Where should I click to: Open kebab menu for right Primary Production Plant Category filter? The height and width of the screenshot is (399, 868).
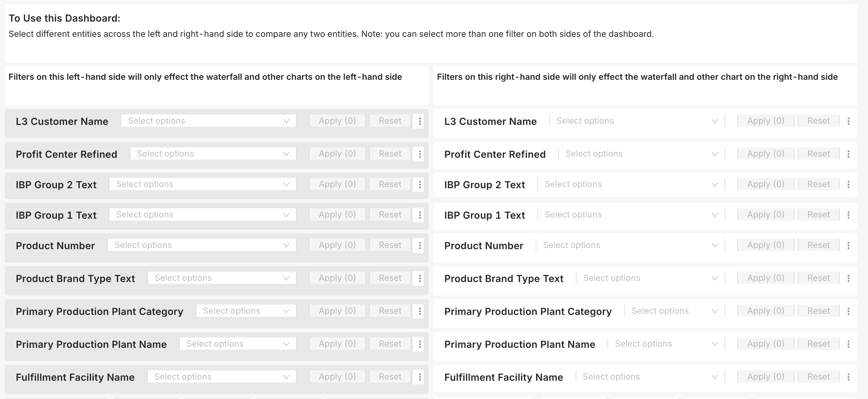click(849, 311)
